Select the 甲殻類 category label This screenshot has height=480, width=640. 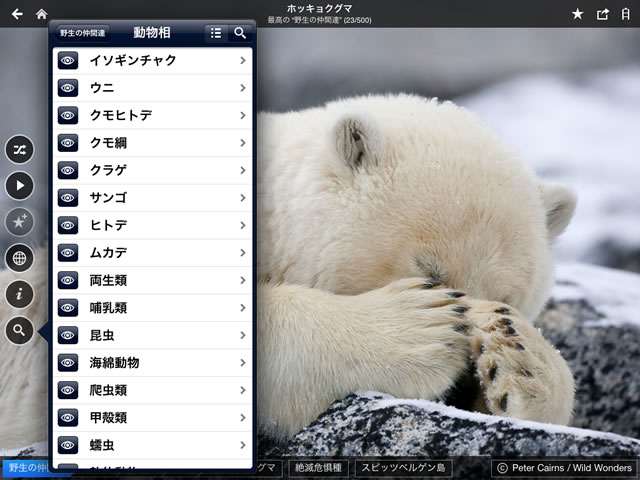click(109, 418)
